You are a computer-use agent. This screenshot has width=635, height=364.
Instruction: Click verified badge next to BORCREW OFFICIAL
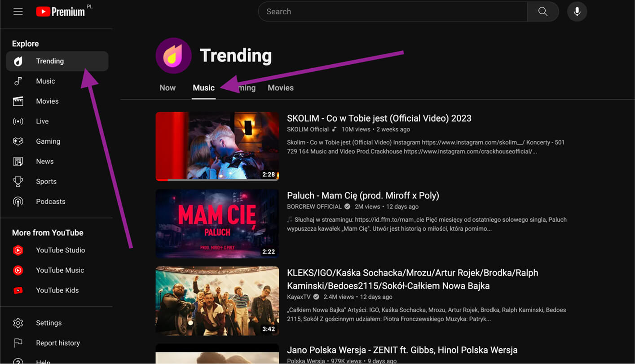coord(347,207)
